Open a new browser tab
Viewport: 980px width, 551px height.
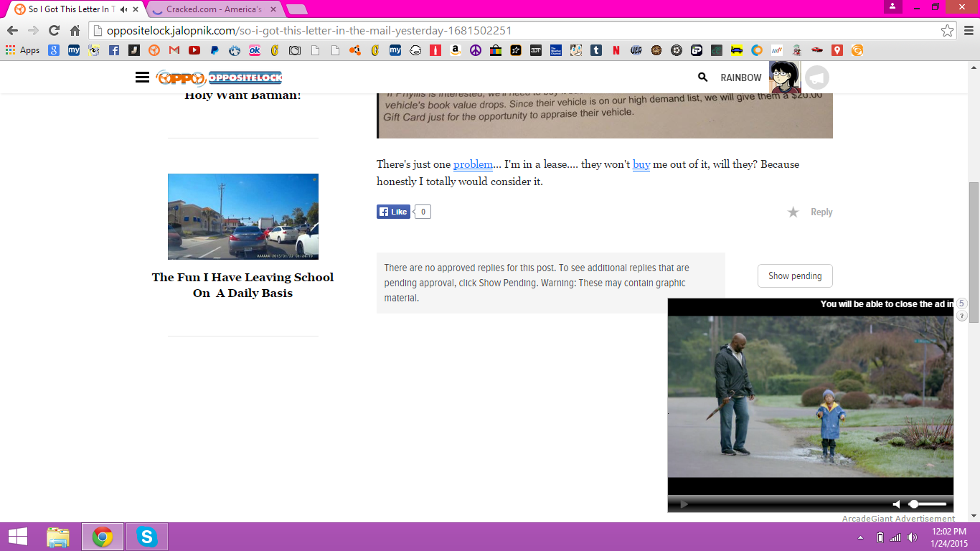click(296, 9)
